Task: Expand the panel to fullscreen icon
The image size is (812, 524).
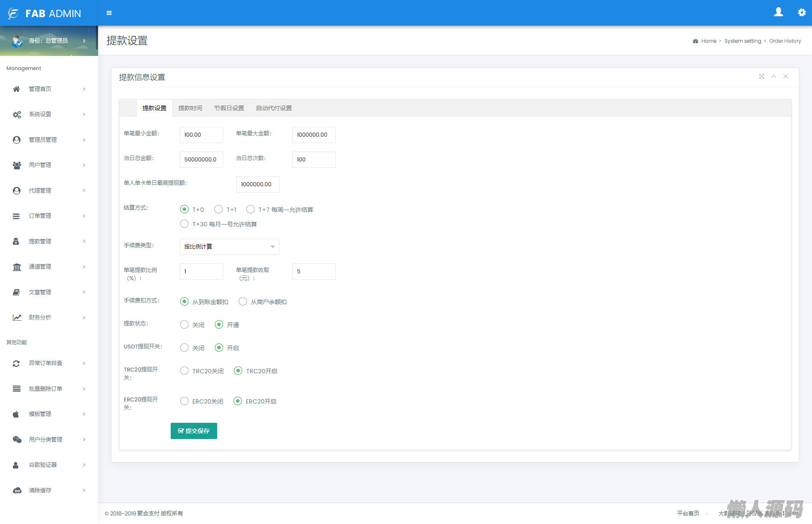Action: (762, 76)
